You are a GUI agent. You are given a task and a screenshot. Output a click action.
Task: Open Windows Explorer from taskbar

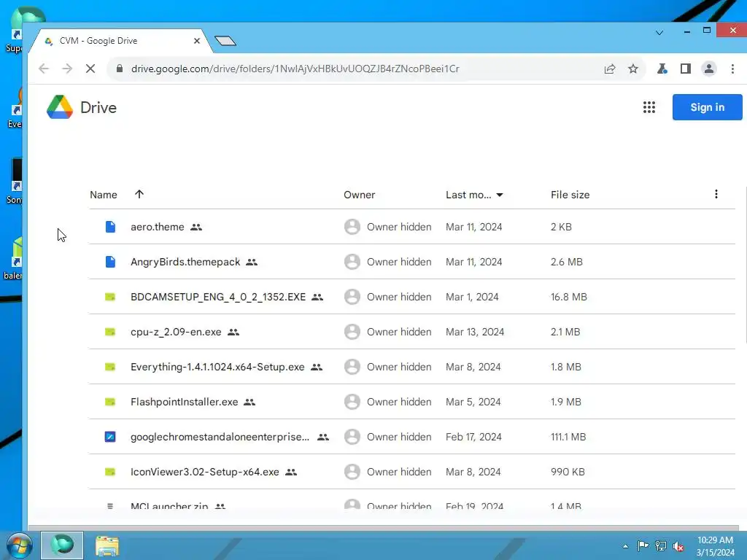pos(107,545)
